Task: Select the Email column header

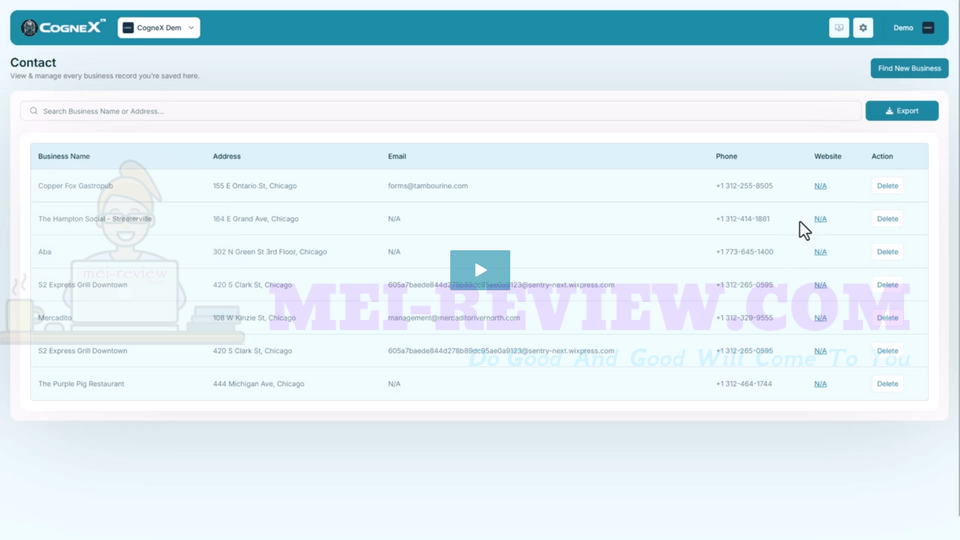Action: click(x=397, y=156)
